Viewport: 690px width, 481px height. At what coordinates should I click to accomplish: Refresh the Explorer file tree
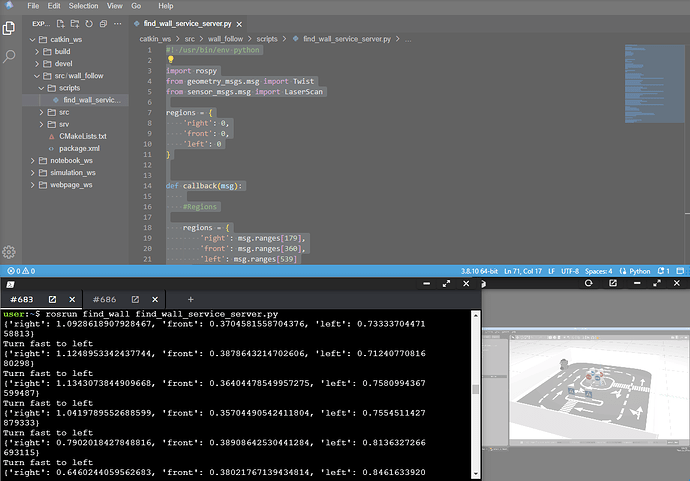coord(89,22)
